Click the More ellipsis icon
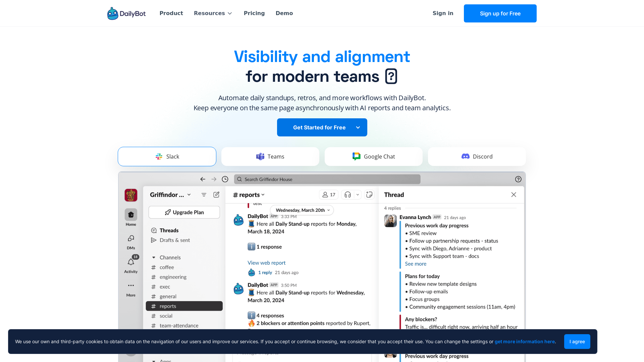 pyautogui.click(x=131, y=286)
